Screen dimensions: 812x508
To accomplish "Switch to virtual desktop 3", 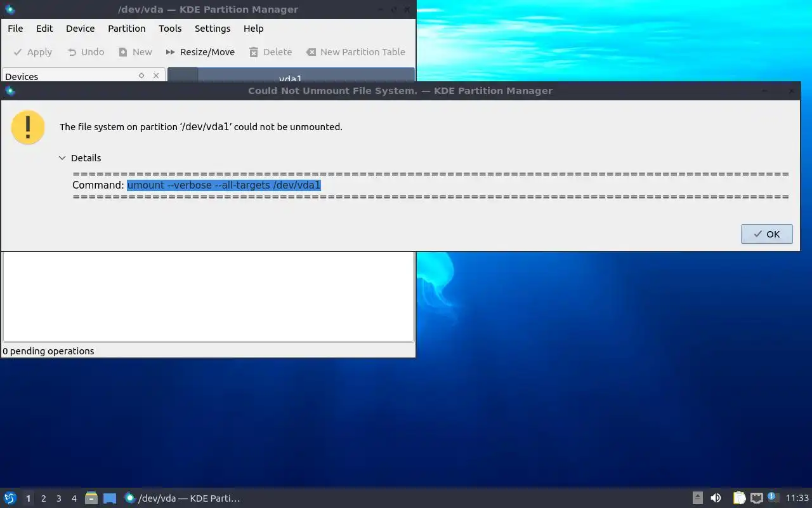I will click(58, 498).
